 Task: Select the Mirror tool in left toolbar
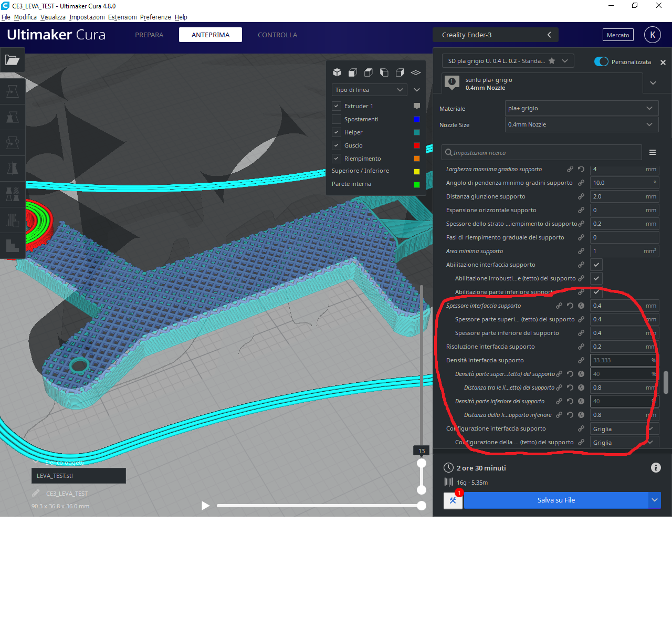point(13,168)
